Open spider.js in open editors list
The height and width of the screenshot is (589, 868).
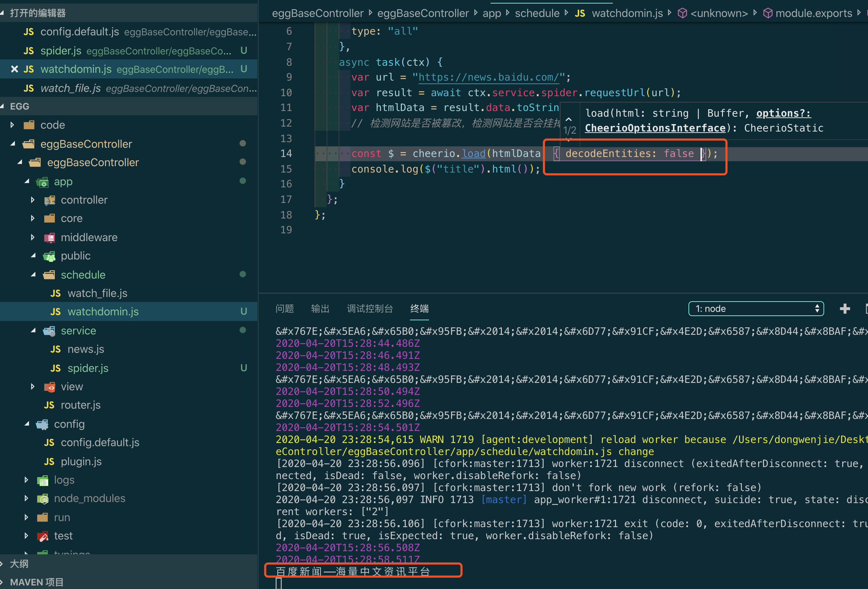(x=129, y=51)
